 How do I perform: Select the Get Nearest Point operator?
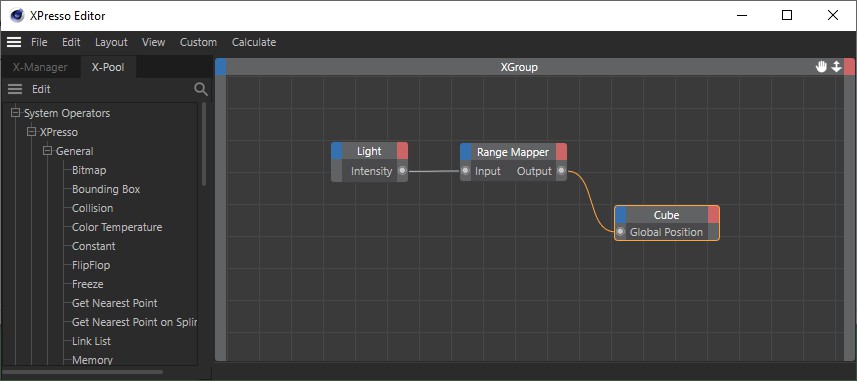tap(115, 303)
